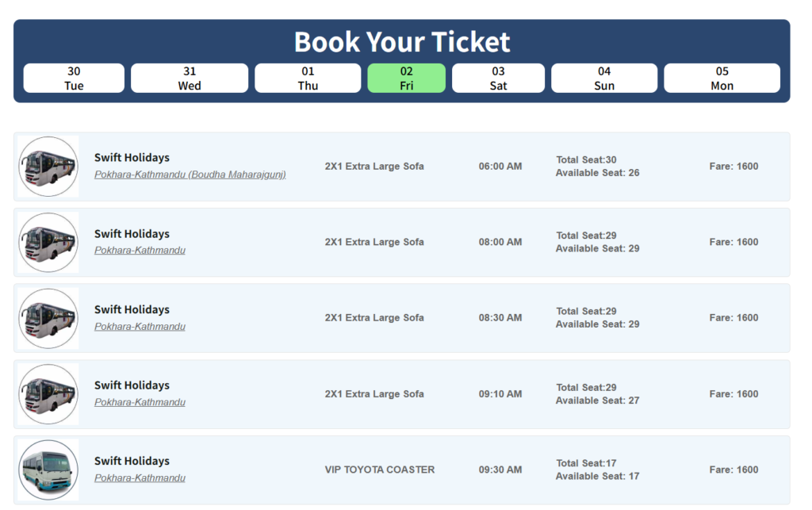Click the 06:00 AM departure time

500,167
